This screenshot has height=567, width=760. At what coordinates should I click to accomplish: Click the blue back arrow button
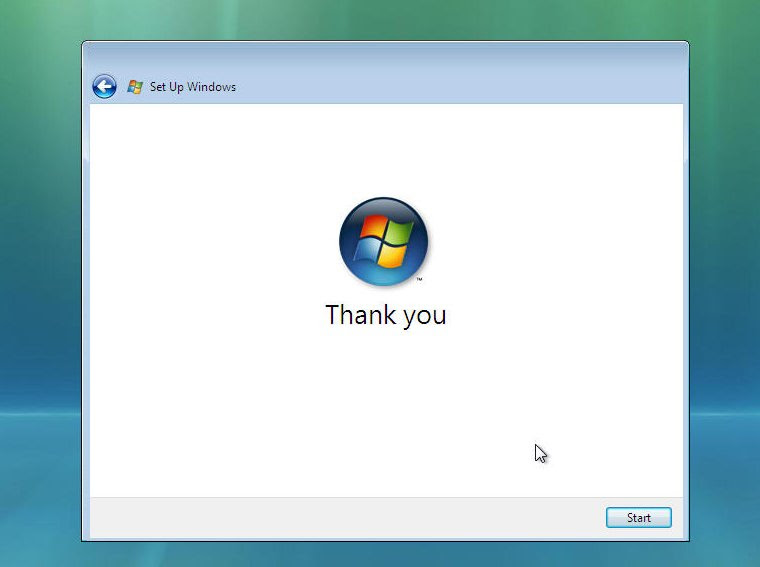[x=104, y=87]
